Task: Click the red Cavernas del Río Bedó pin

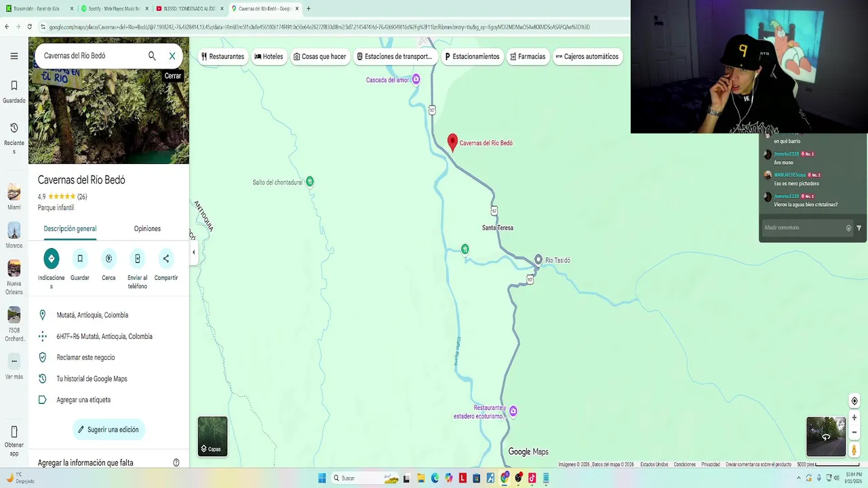Action: 453,142
